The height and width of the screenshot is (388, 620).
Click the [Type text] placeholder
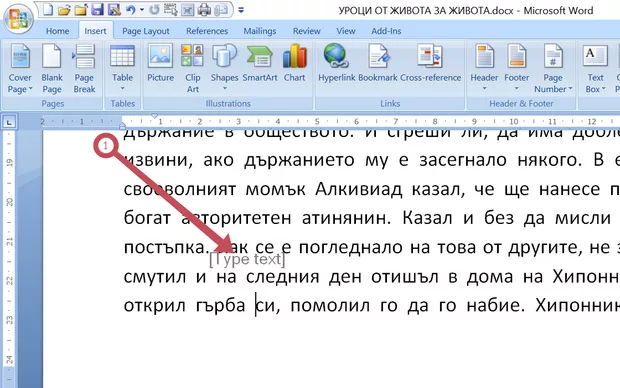247,259
